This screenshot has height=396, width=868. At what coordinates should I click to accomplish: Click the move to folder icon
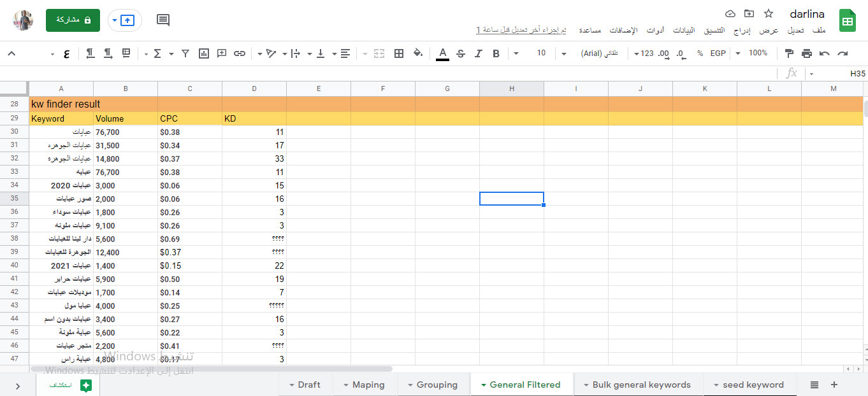(749, 13)
